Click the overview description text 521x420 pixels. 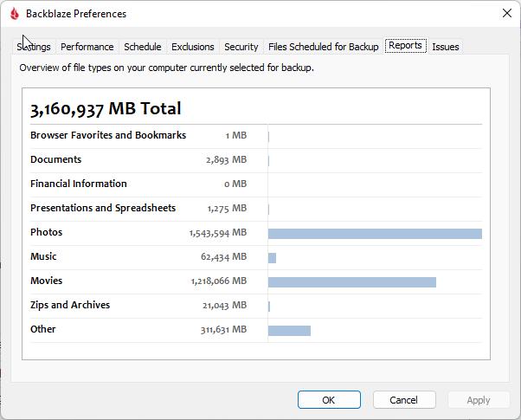[166, 68]
